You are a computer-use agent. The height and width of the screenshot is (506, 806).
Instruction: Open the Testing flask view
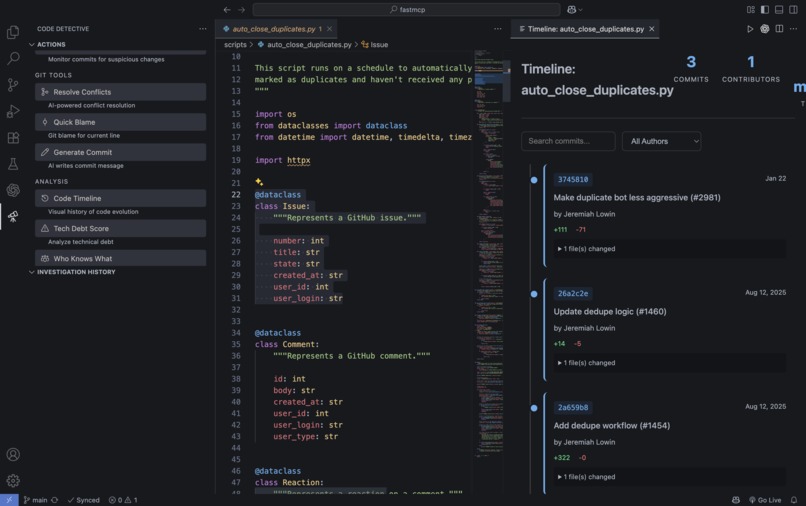(x=13, y=164)
